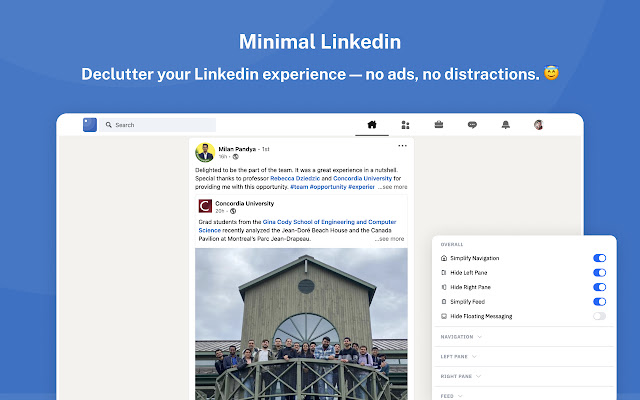This screenshot has width=640, height=400.
Task: Open the Jobs briefcase icon
Action: click(x=439, y=124)
